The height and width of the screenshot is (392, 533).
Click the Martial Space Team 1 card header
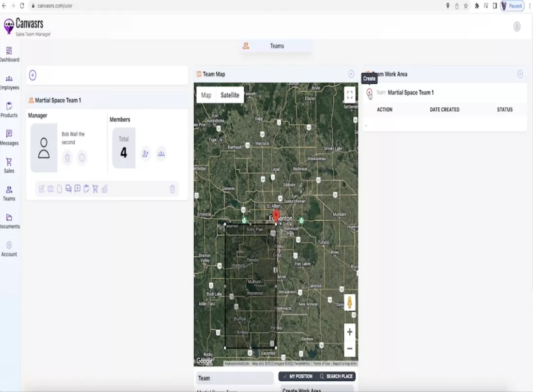(107, 101)
